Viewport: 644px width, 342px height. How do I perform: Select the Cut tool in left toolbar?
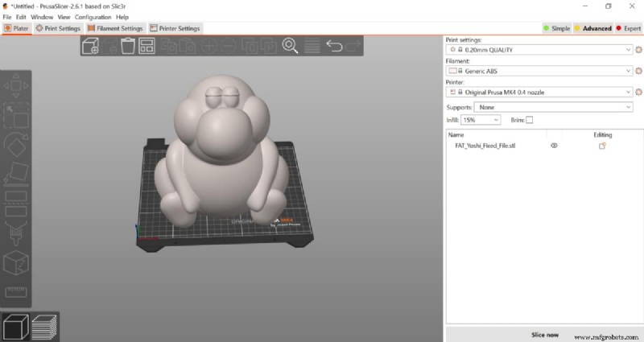coord(16,204)
